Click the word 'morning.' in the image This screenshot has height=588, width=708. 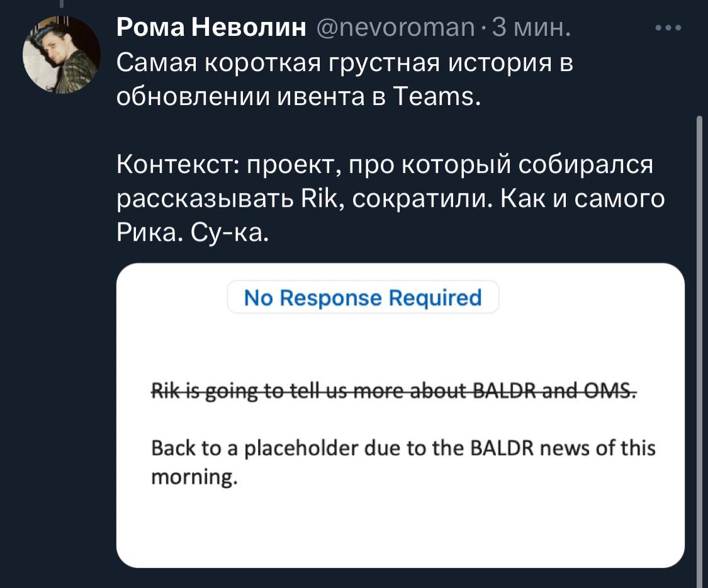(194, 477)
